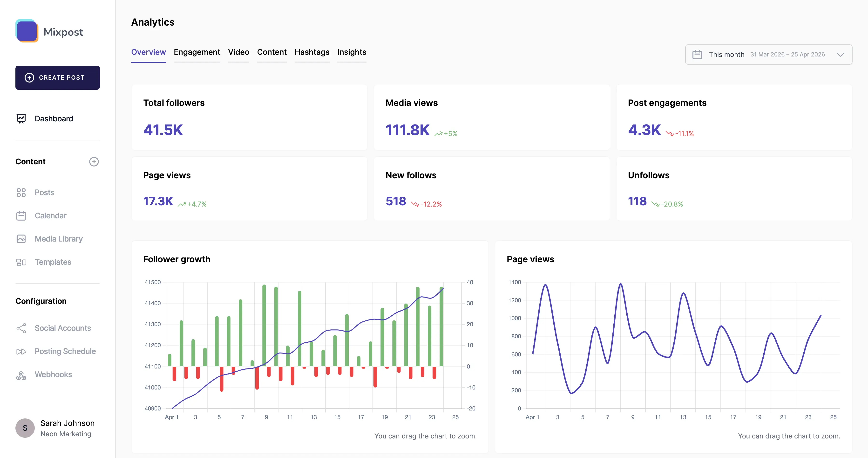
Task: Open Social Accounts configuration
Action: (x=63, y=328)
